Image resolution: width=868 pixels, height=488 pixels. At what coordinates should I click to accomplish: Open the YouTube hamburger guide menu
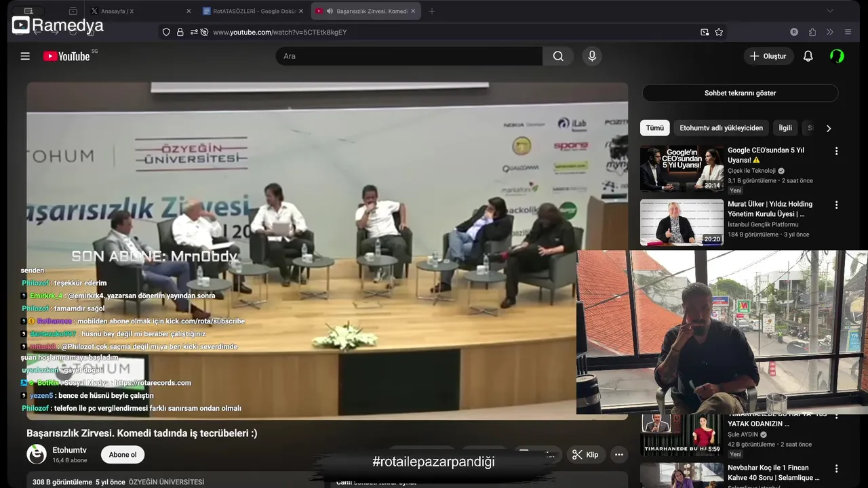[25, 56]
